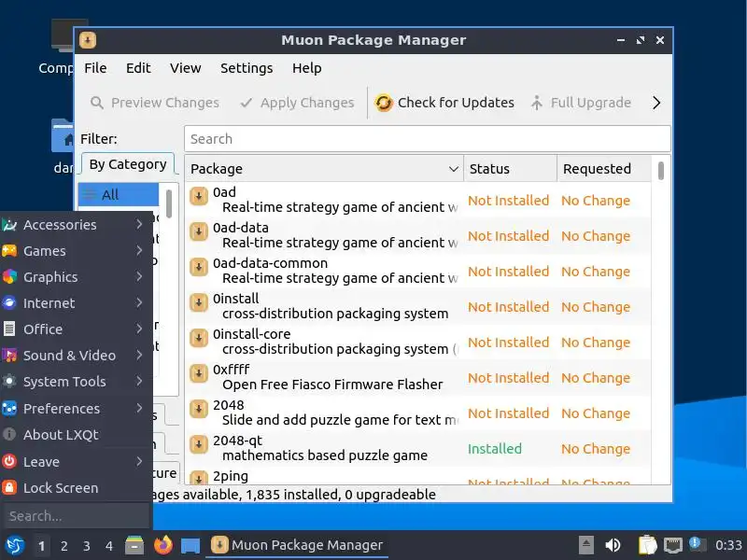Expand the Office submenu
This screenshot has width=747, height=560.
(x=77, y=329)
